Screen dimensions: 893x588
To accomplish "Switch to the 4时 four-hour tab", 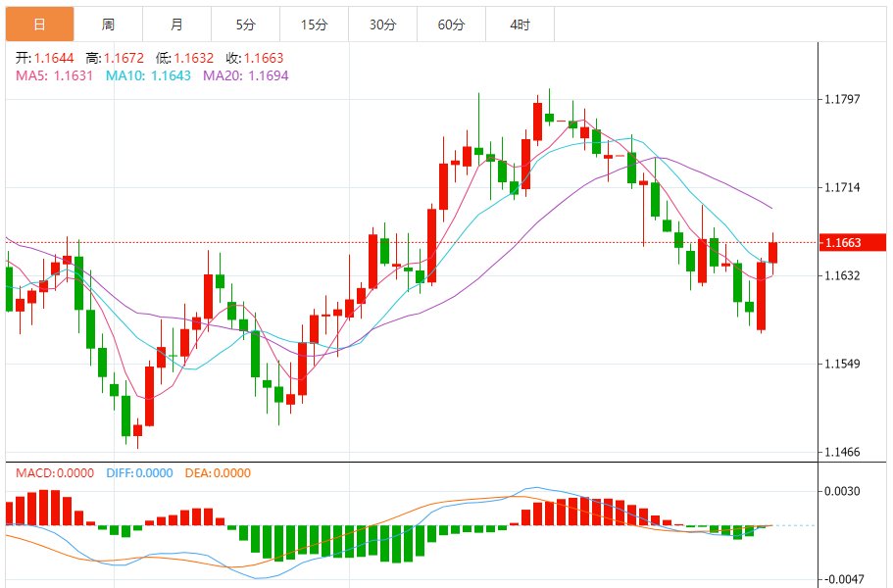I will pyautogui.click(x=520, y=24).
